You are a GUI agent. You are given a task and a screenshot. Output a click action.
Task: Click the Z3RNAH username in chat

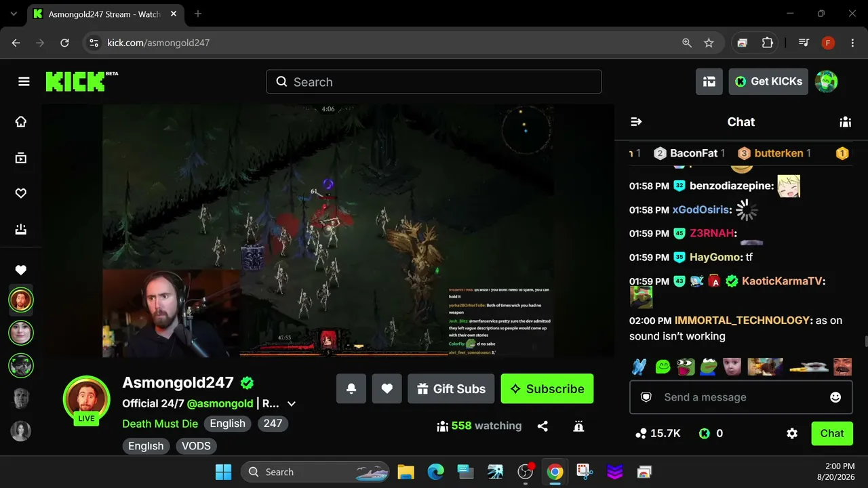713,234
